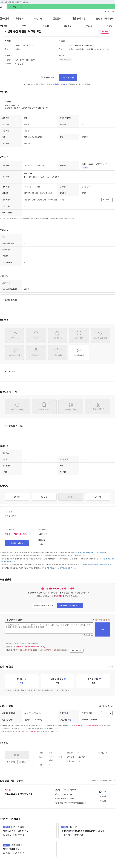Click info icon next to 구인인증번호
The width and height of the screenshot is (115, 868).
click(70, 719)
